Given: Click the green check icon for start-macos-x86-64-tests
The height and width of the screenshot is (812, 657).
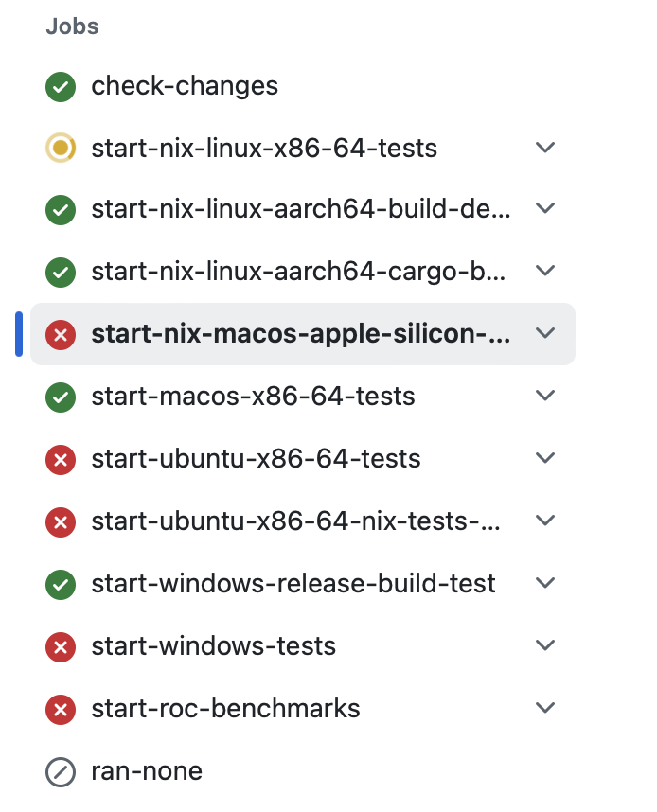Looking at the screenshot, I should [x=61, y=397].
